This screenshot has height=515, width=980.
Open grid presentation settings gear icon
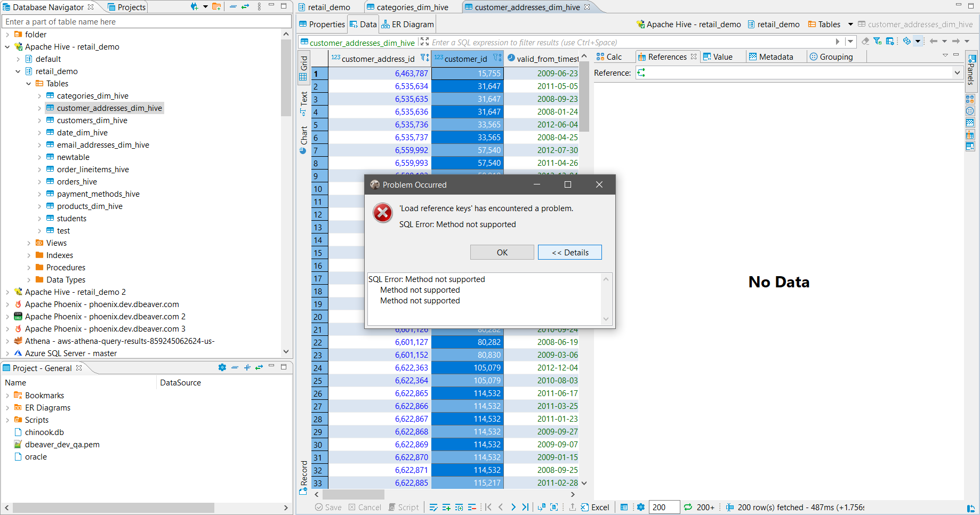(640, 507)
